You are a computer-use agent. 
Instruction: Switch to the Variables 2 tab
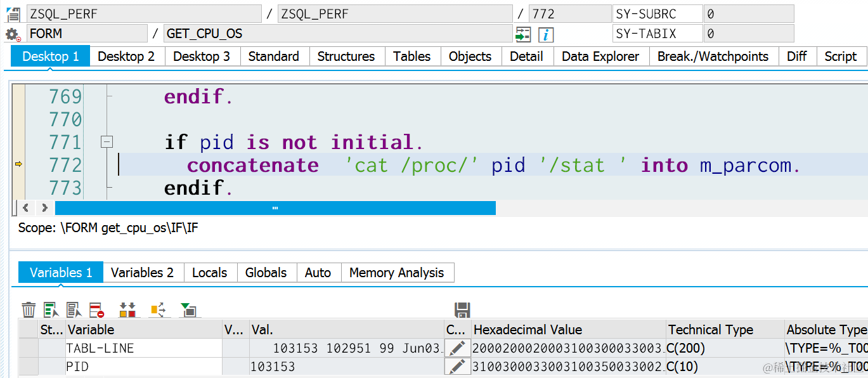(143, 273)
